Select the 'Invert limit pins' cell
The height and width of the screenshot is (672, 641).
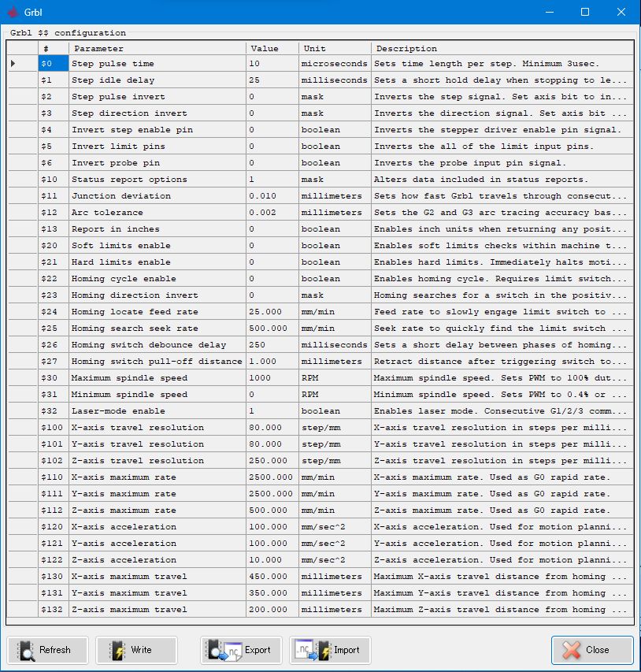click(157, 147)
